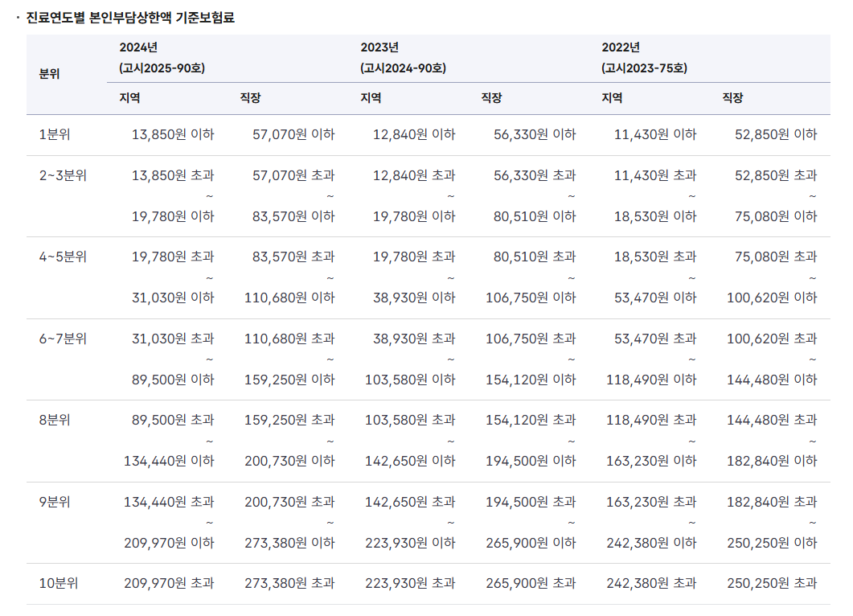Click the value '242,380원 이하'
The width and height of the screenshot is (853, 616).
click(652, 543)
